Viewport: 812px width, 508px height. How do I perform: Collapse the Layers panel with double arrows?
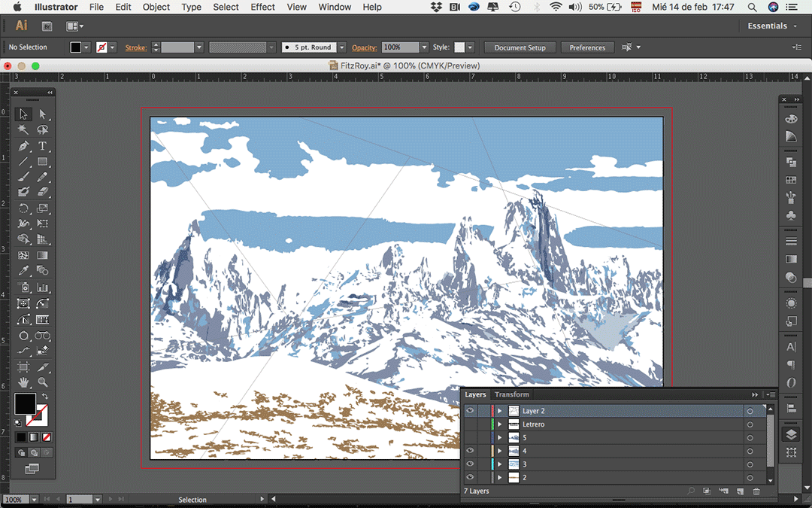click(755, 394)
